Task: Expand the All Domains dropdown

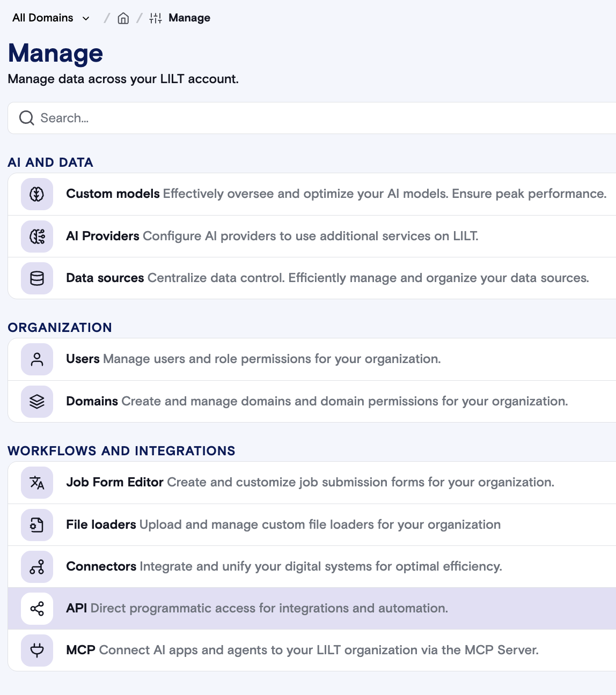Action: point(51,18)
